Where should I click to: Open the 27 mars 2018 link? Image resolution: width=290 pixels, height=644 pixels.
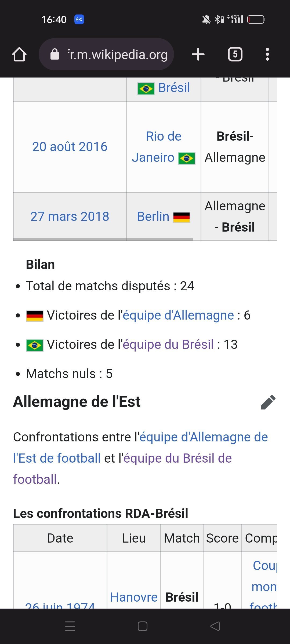tap(70, 217)
